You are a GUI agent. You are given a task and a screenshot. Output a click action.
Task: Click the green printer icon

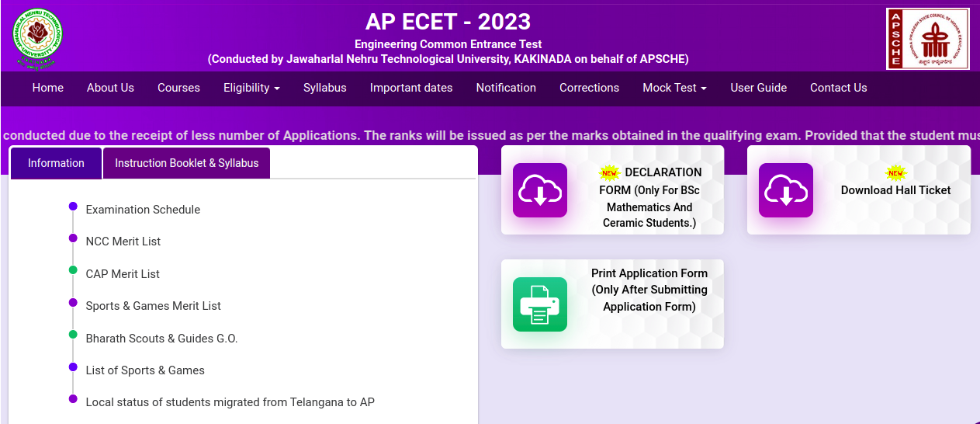(540, 304)
